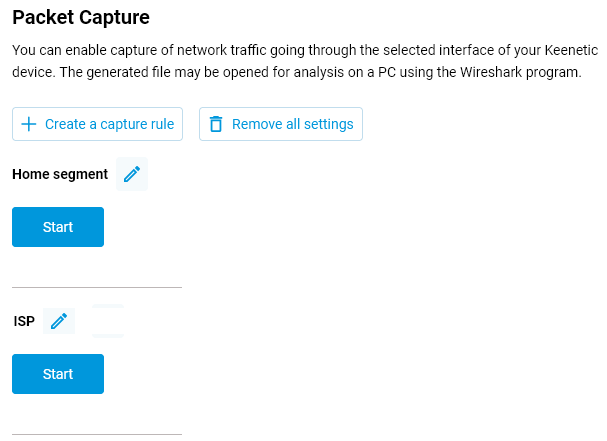
Task: Click the blank box right of ISP pencil
Action: (x=108, y=320)
